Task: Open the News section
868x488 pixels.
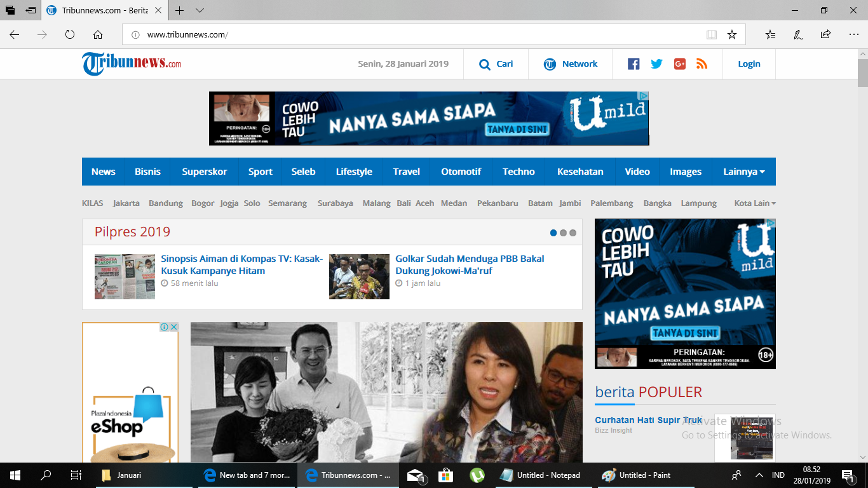Action: (x=103, y=172)
